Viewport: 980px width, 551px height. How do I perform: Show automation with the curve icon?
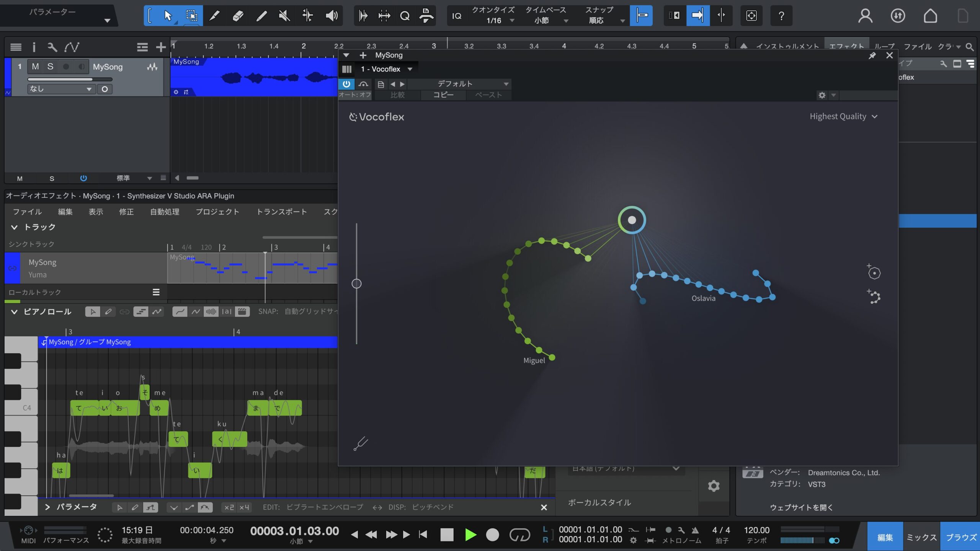[72, 47]
